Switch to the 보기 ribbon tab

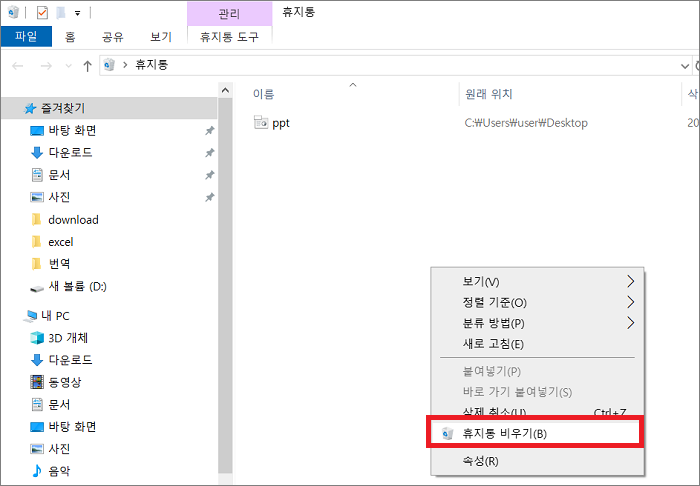161,37
